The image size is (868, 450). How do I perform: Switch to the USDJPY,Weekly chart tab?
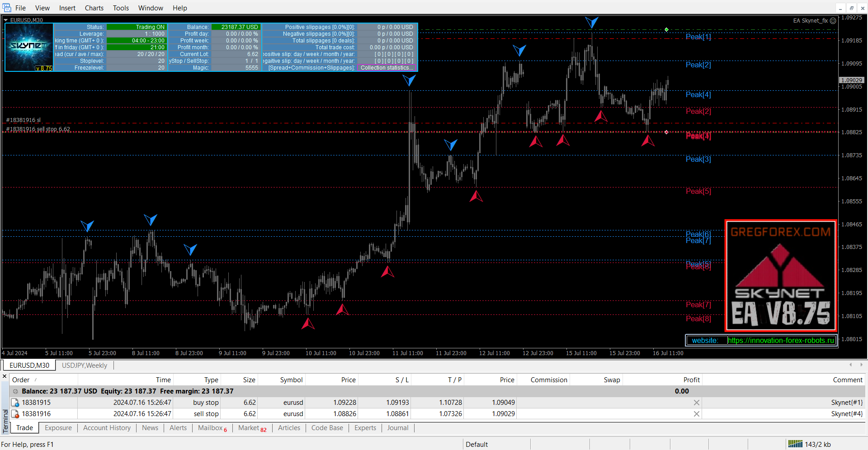coord(85,366)
